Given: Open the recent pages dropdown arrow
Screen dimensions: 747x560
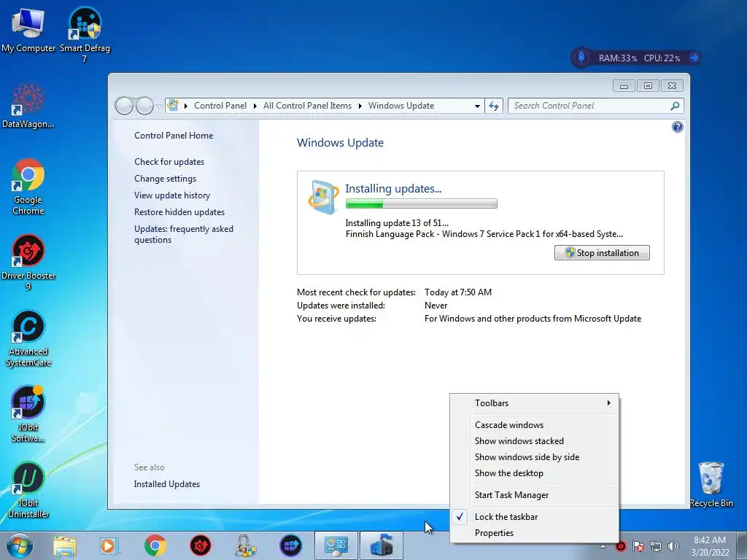Looking at the screenshot, I should click(159, 106).
